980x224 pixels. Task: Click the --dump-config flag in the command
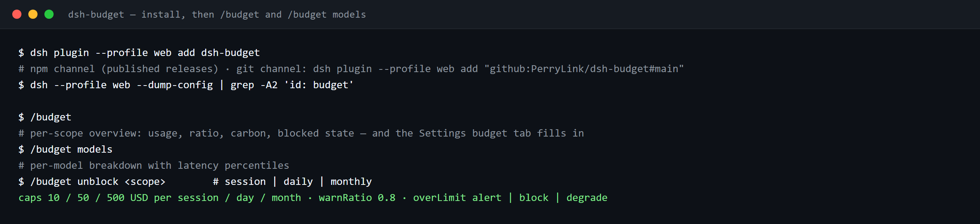[175, 85]
